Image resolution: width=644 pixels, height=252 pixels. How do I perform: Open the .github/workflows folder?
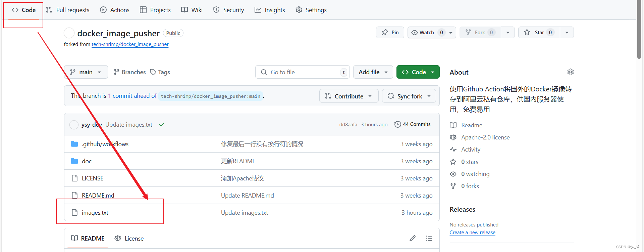tap(105, 144)
